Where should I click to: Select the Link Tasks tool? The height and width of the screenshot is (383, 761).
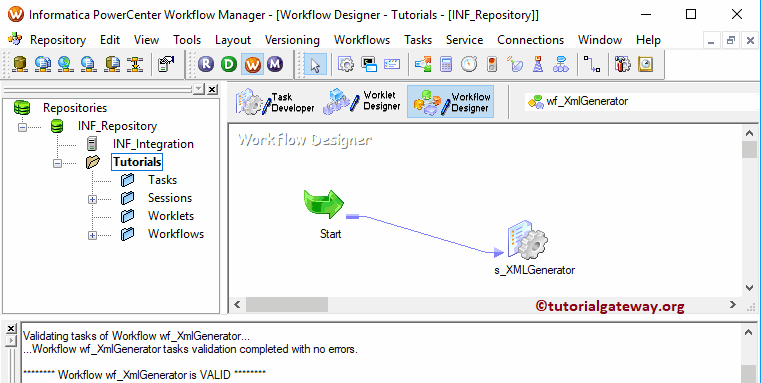(592, 65)
